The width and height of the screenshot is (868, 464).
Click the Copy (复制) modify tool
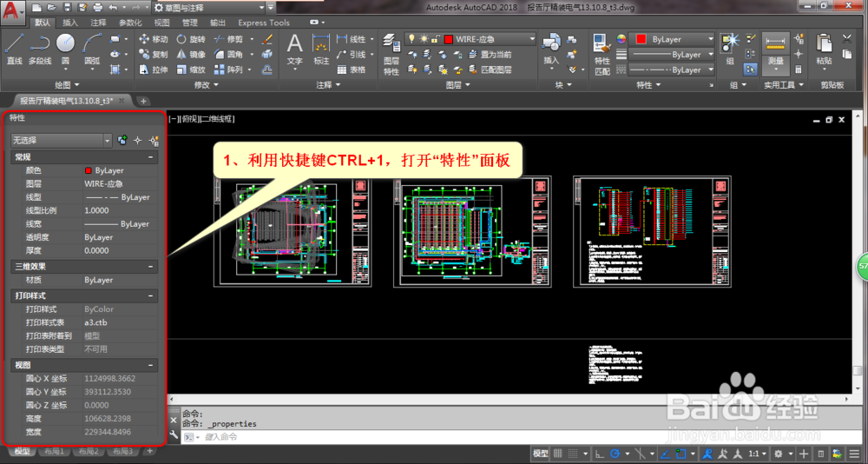tap(153, 55)
